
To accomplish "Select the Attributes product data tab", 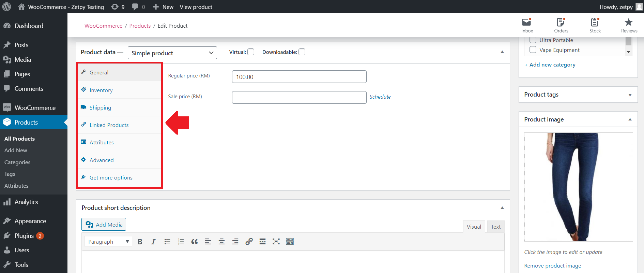I will tap(119, 142).
